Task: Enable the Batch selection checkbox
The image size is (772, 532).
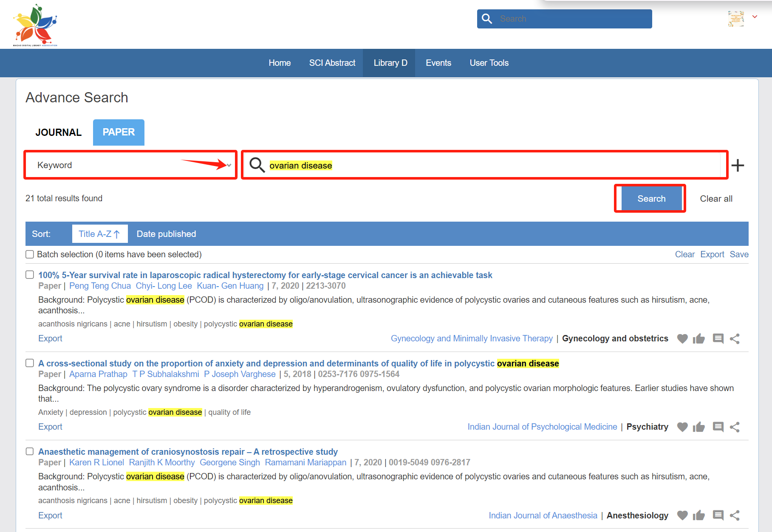Action: coord(30,254)
